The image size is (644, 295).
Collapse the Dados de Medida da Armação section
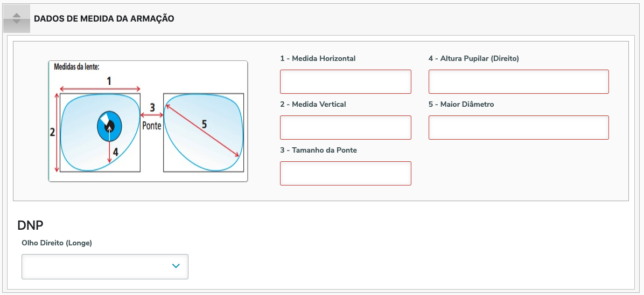pyautogui.click(x=16, y=19)
